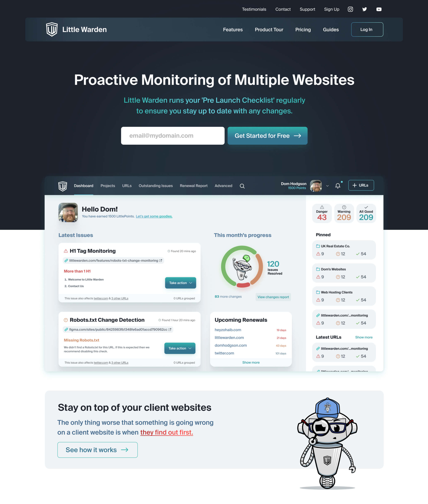Click 'Get Started for Free' button

[267, 135]
